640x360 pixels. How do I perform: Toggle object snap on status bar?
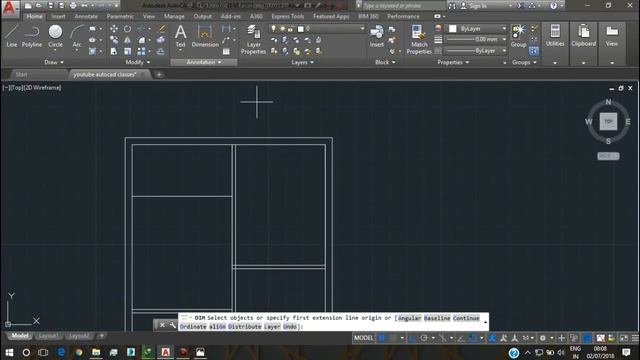tap(473, 338)
